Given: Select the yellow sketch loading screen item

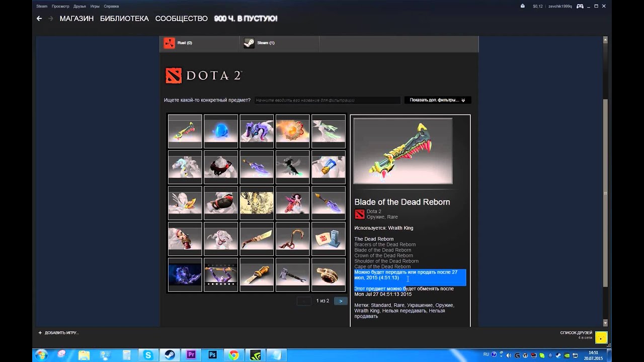Looking at the screenshot, I should point(257,203).
